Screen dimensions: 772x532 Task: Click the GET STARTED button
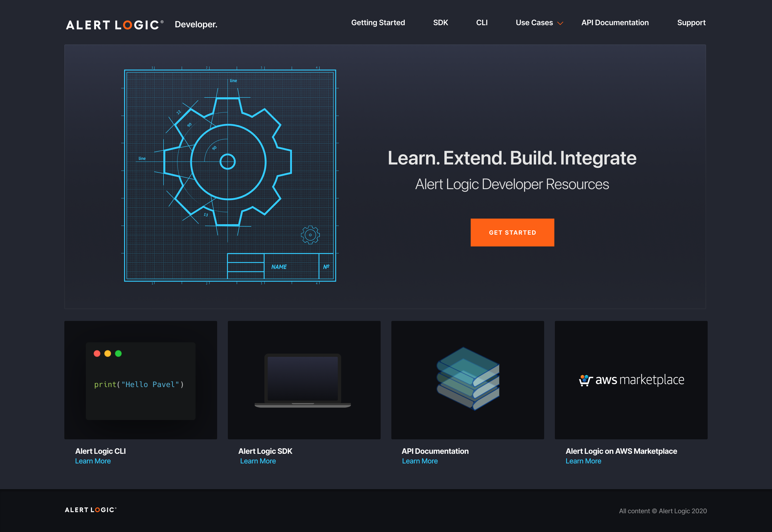(x=512, y=232)
